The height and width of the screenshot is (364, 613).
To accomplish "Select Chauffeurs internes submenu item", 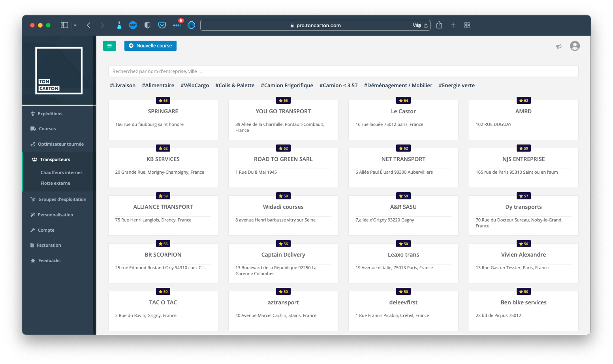I will click(x=61, y=173).
